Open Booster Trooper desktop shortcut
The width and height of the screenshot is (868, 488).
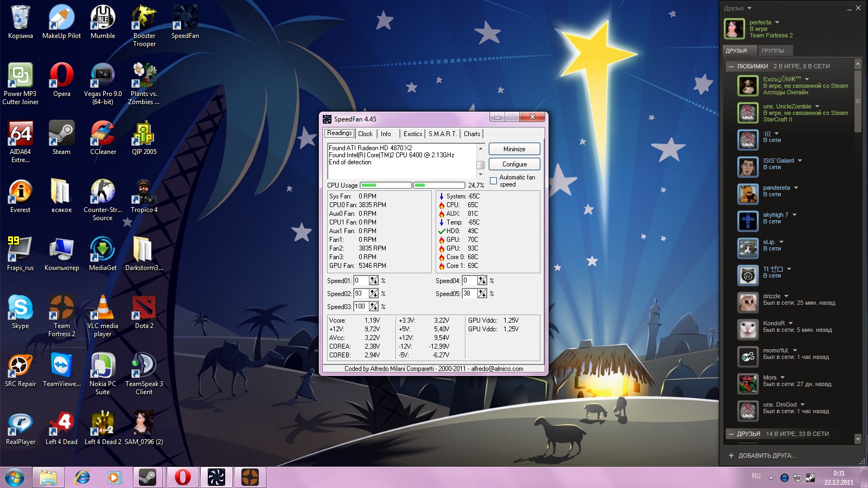tap(144, 25)
